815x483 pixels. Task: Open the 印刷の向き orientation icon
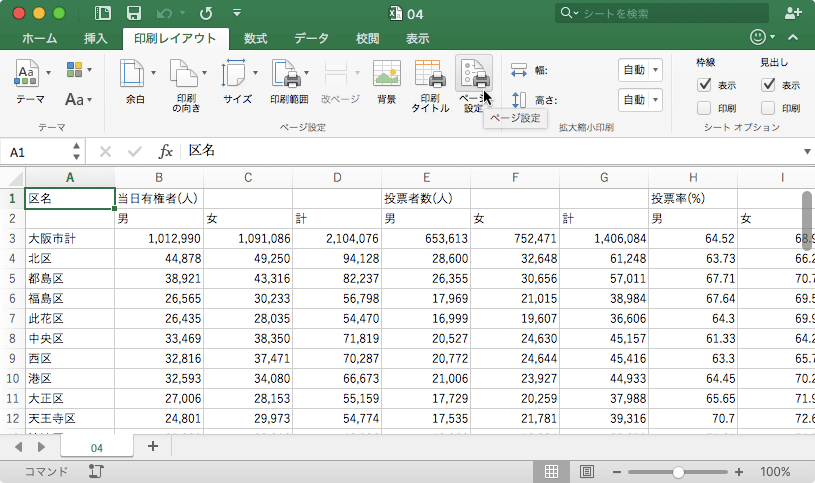coord(184,73)
